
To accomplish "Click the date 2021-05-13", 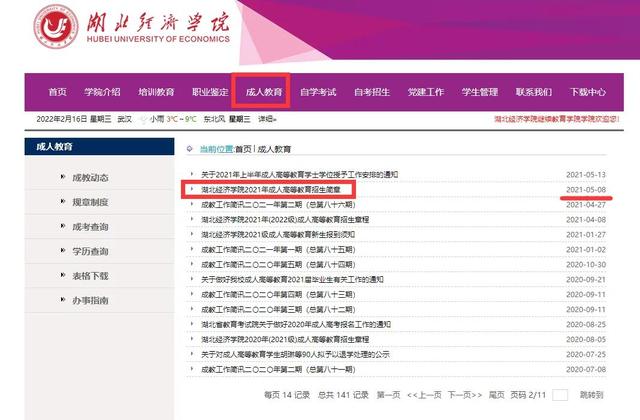I will click(x=586, y=175).
